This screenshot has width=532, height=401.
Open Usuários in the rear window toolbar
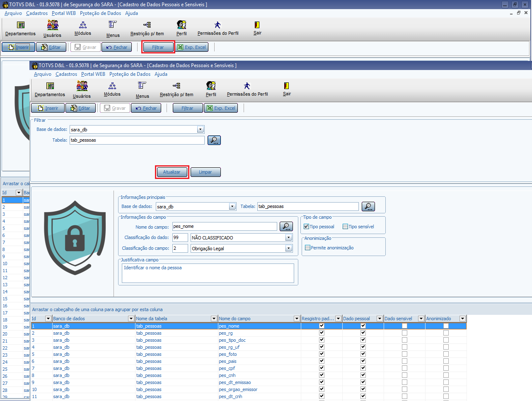[52, 29]
